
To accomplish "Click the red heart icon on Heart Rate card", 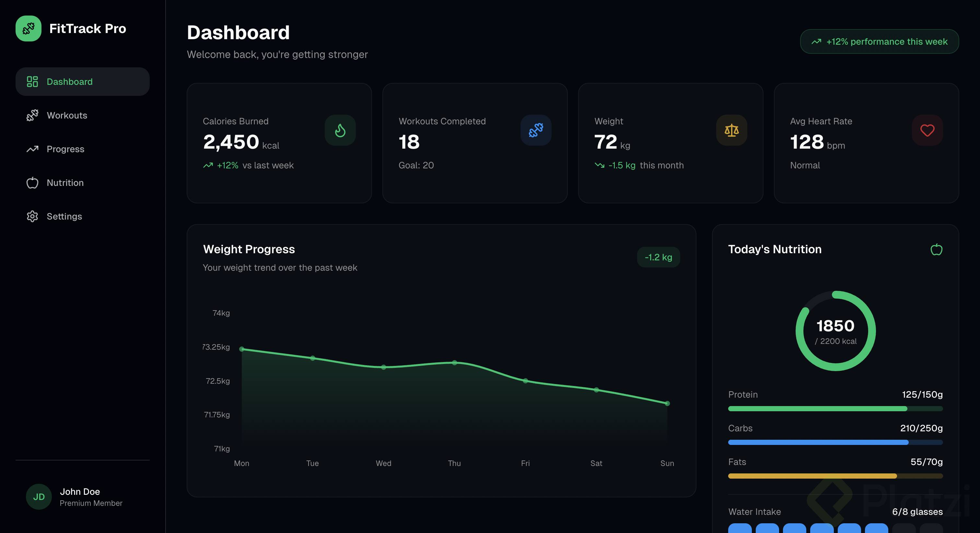I will [927, 130].
